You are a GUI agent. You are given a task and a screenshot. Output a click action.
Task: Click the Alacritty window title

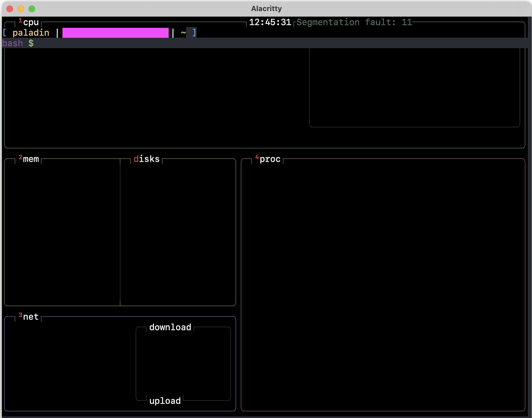(266, 9)
